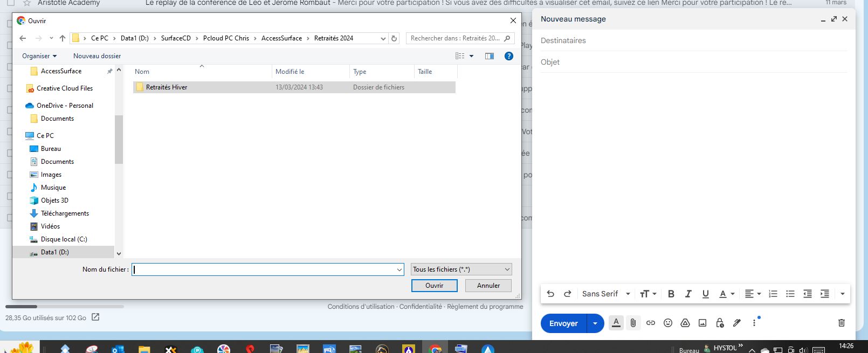Insert a photo with image icon
868x353 pixels.
(702, 323)
